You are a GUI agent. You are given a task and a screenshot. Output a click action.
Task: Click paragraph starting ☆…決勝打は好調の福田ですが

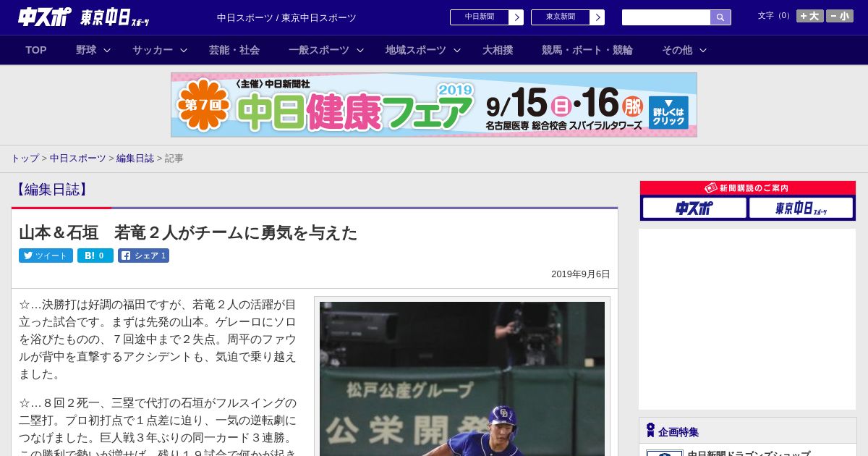click(158, 339)
